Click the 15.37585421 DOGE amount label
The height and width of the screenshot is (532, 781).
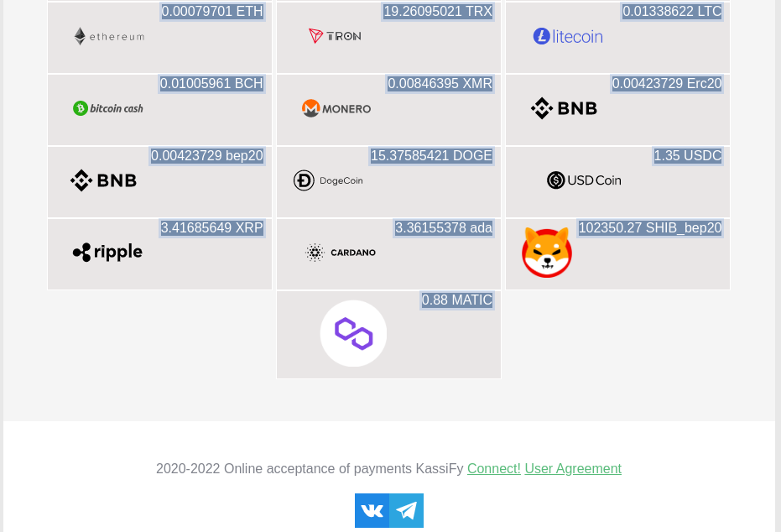[431, 155]
